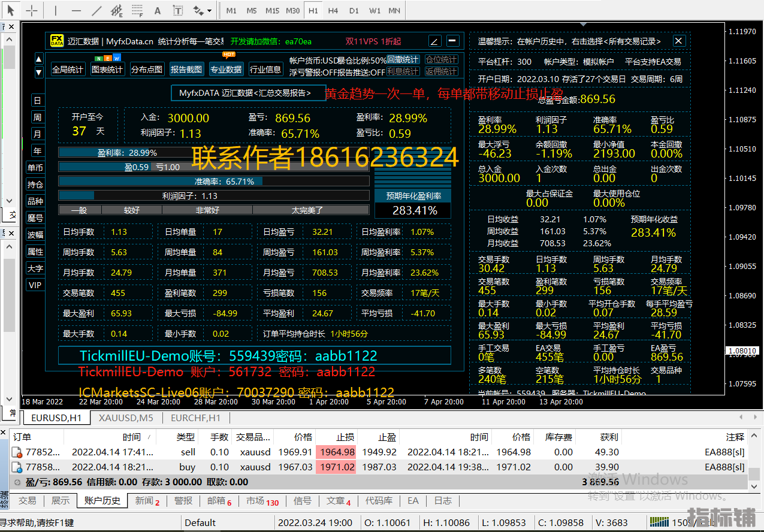
Task: Switch to XAUUSD,M5 chart tab
Action: pos(125,418)
